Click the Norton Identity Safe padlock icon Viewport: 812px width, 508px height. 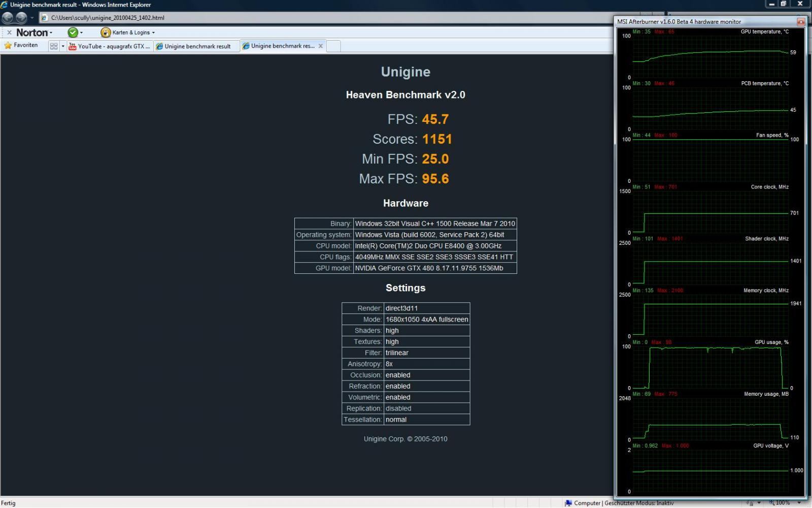(106, 33)
